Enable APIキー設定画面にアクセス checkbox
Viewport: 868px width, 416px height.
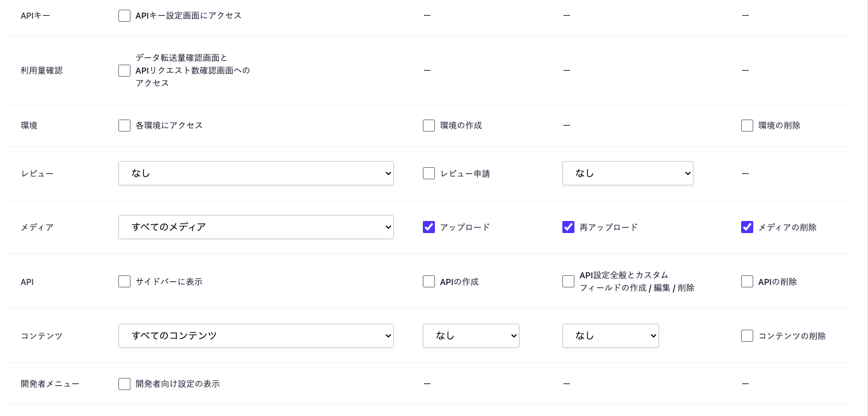(124, 16)
